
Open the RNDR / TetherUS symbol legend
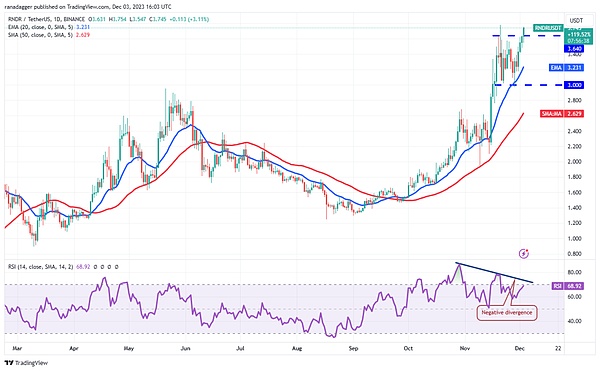[x=46, y=19]
